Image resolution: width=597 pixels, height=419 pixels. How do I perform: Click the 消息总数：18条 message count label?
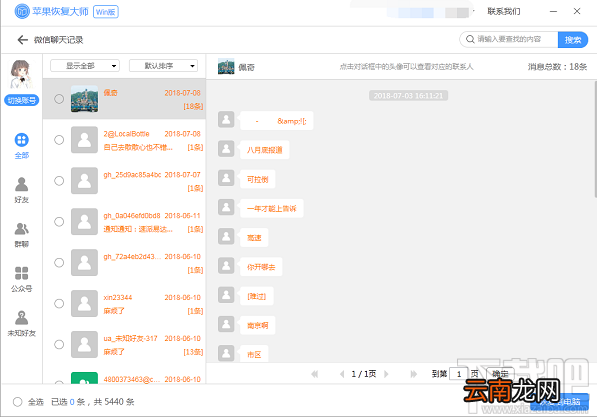[x=557, y=67]
